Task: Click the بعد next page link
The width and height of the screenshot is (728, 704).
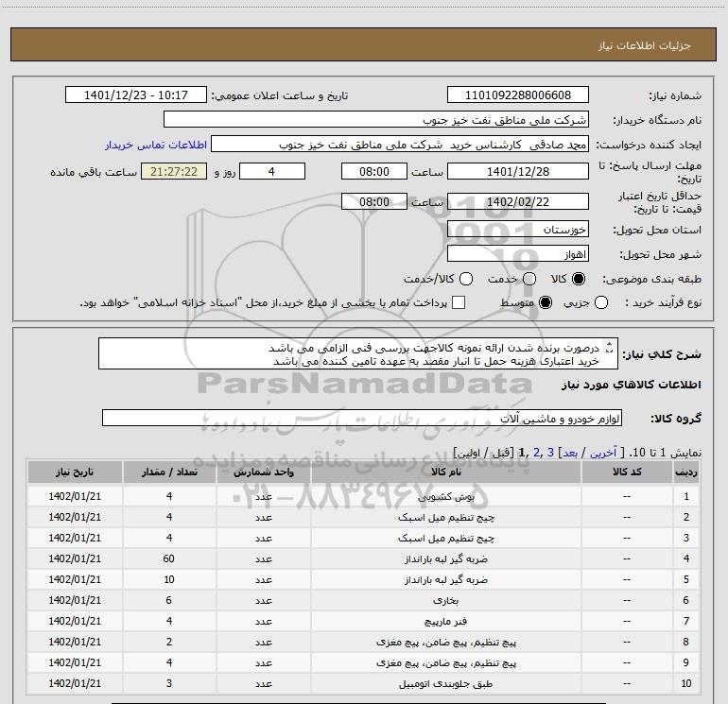Action: point(570,453)
